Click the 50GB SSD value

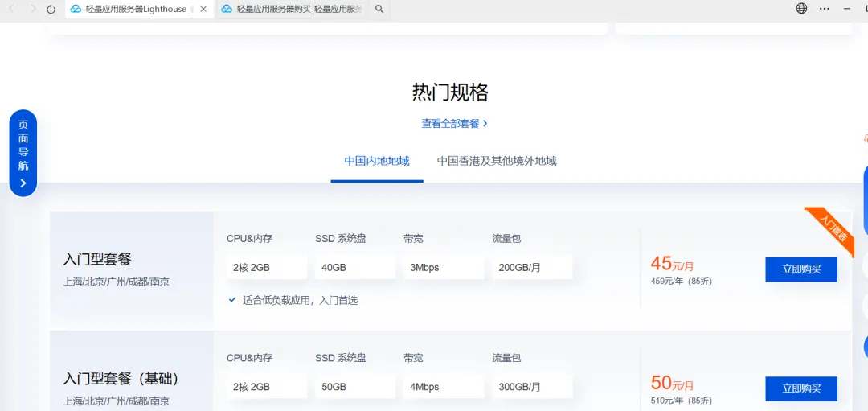coord(355,387)
